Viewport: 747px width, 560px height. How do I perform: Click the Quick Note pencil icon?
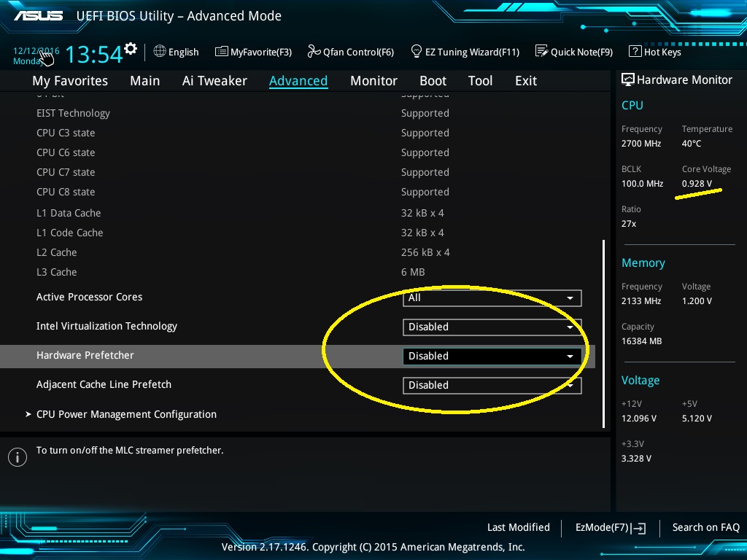(x=541, y=51)
